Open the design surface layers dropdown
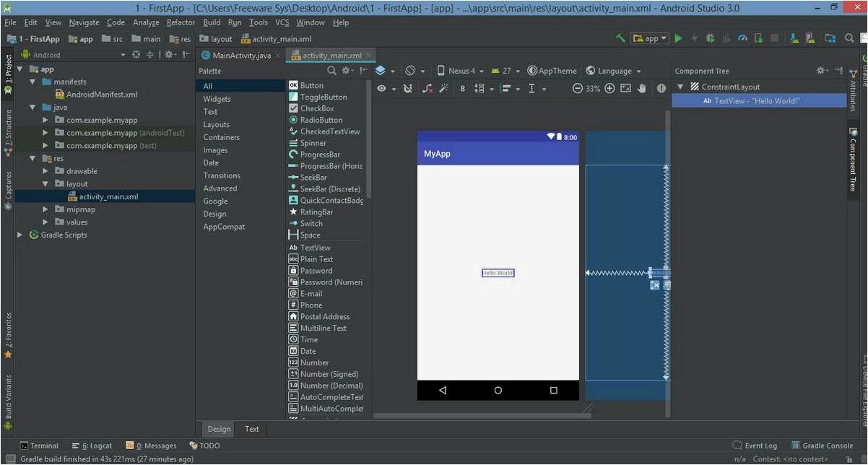The width and height of the screenshot is (868, 465). pos(385,71)
